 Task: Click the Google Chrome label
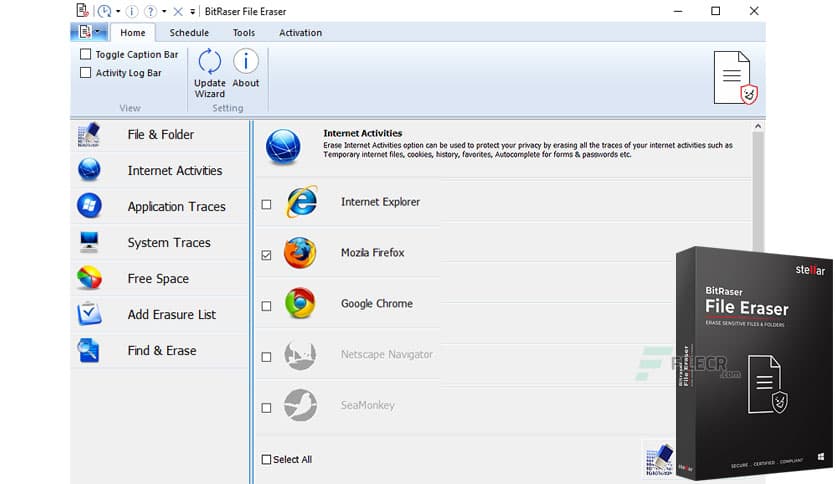point(376,304)
